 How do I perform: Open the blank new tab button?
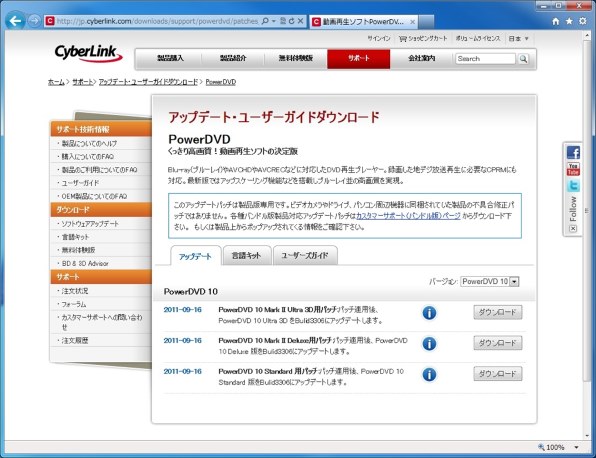[426, 22]
